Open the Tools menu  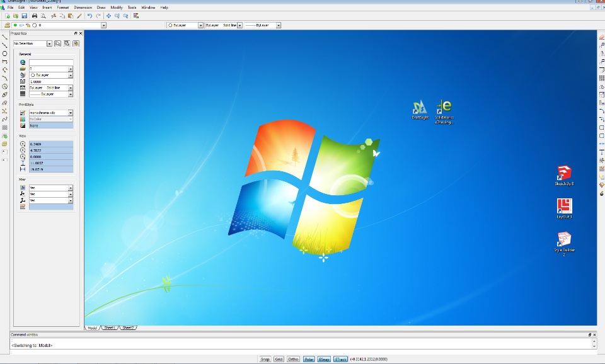[x=132, y=8]
